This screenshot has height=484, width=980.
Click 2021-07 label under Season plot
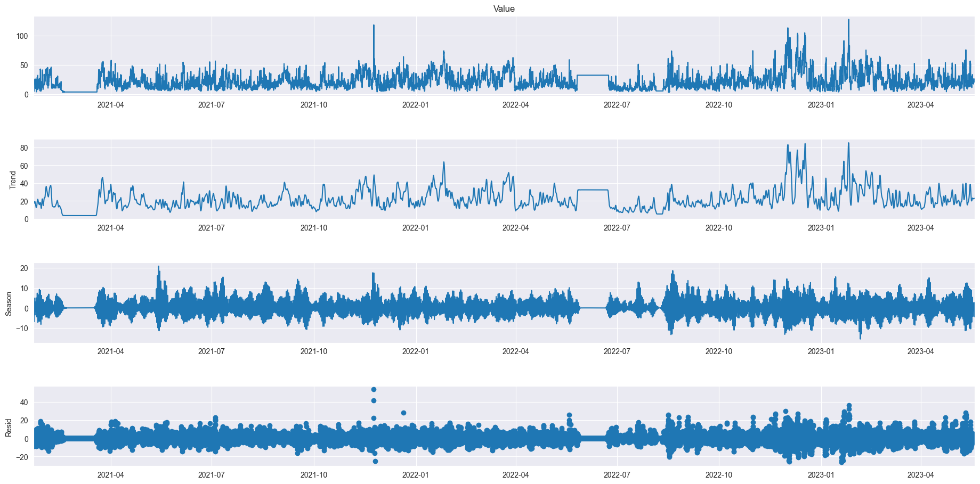tap(212, 351)
